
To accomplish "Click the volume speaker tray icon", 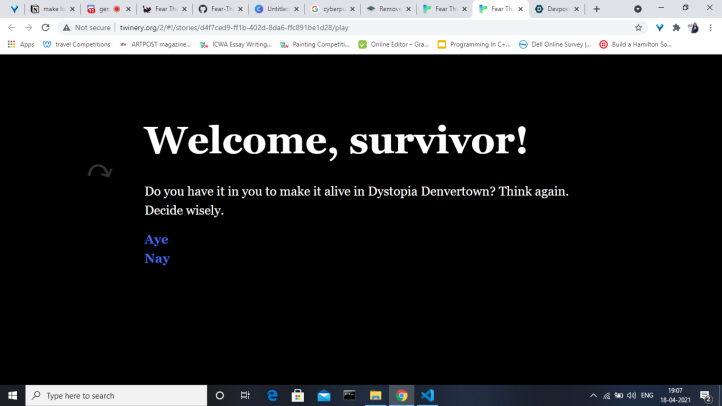I will click(632, 395).
